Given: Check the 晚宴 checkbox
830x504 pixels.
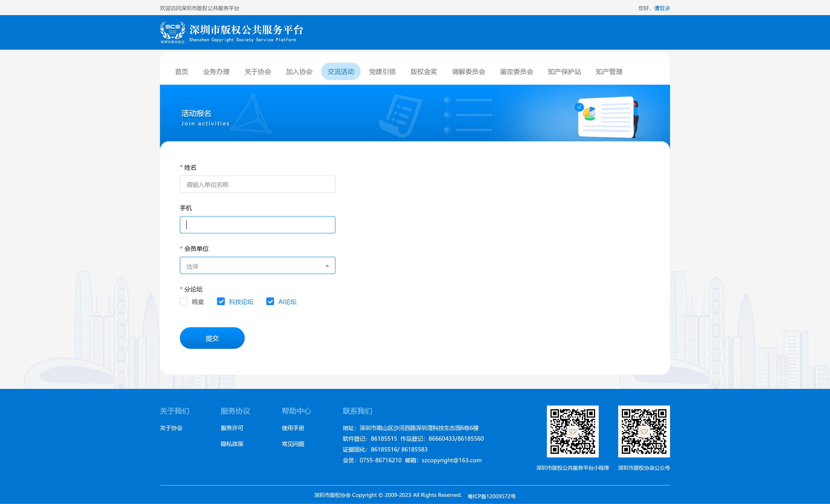Looking at the screenshot, I should [x=184, y=301].
